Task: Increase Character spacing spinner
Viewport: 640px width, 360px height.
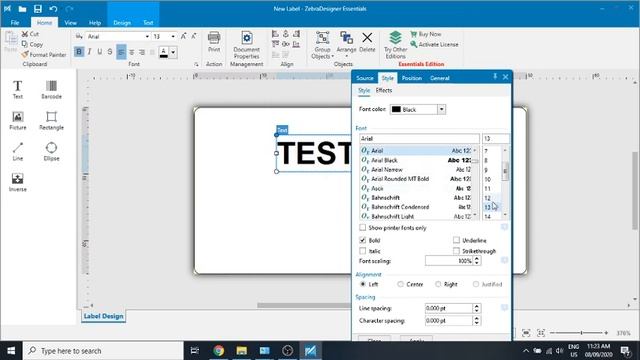Action: tap(476, 318)
